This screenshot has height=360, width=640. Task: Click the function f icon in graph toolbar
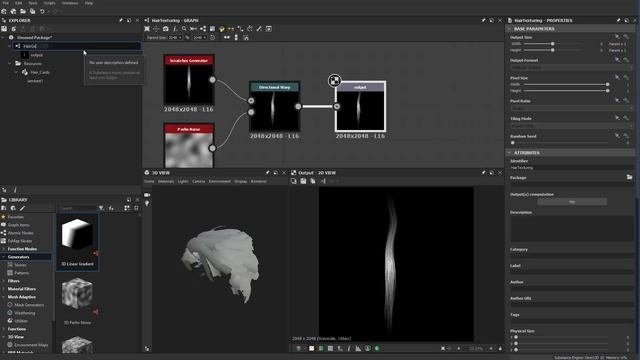175,29
